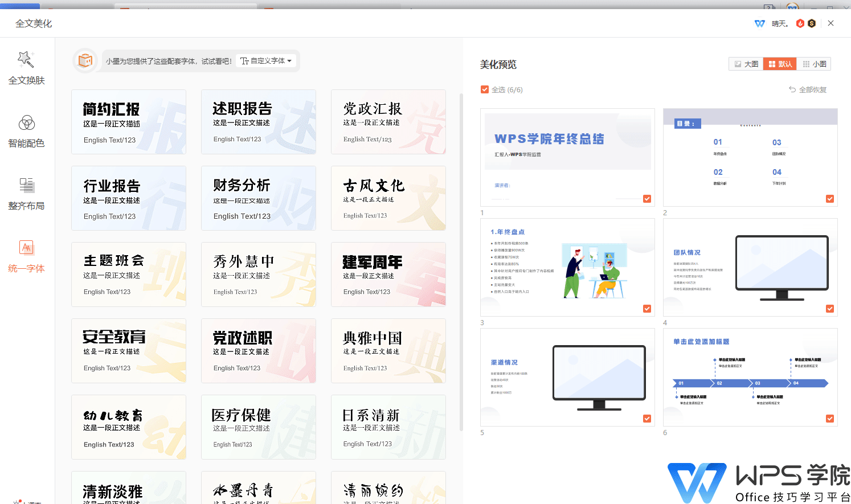
Task: Open the 自定义字体 dropdown
Action: tap(266, 61)
